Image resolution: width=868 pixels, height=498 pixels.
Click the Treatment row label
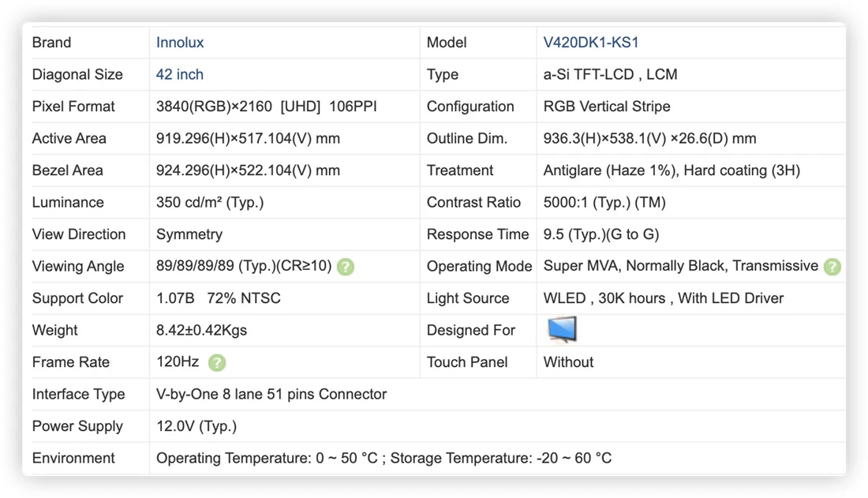[459, 170]
